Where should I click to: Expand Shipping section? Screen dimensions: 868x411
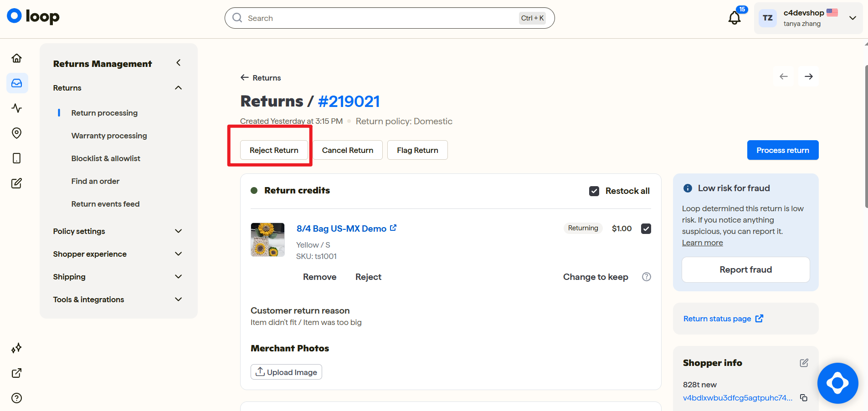(179, 277)
